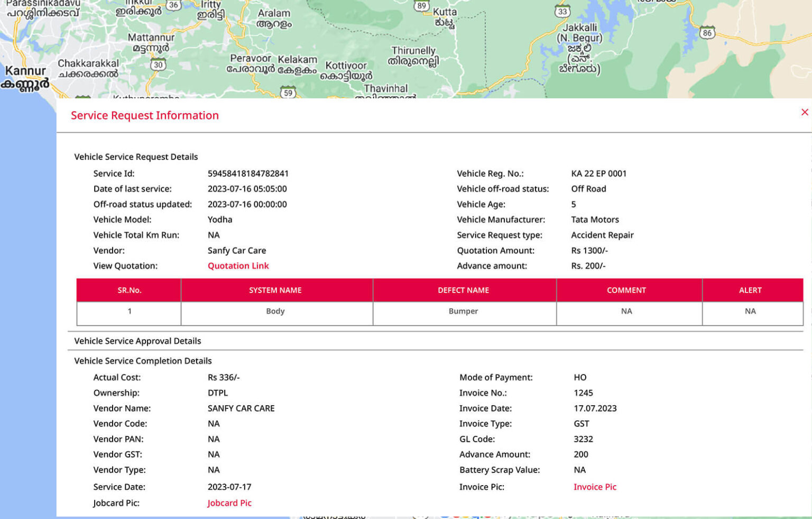
Task: Click the Service Request Information title
Action: (145, 115)
